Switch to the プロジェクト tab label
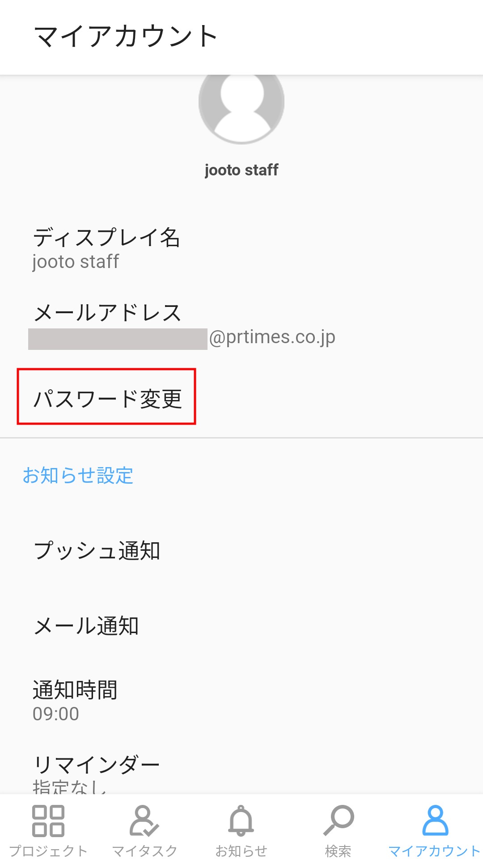This screenshot has height=868, width=483. 48,851
